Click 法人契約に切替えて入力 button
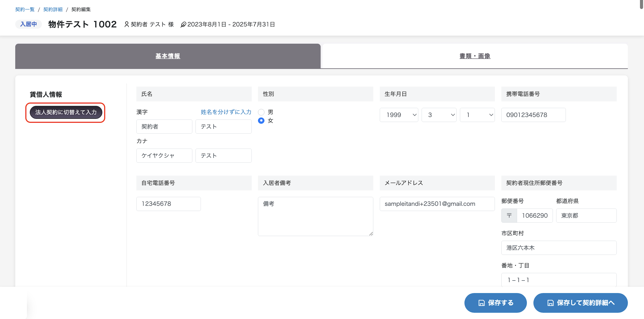This screenshot has height=319, width=644. [66, 112]
